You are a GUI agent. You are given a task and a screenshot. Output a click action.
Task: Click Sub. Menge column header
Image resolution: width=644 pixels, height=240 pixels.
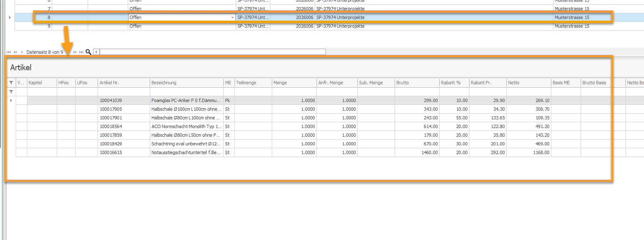376,83
